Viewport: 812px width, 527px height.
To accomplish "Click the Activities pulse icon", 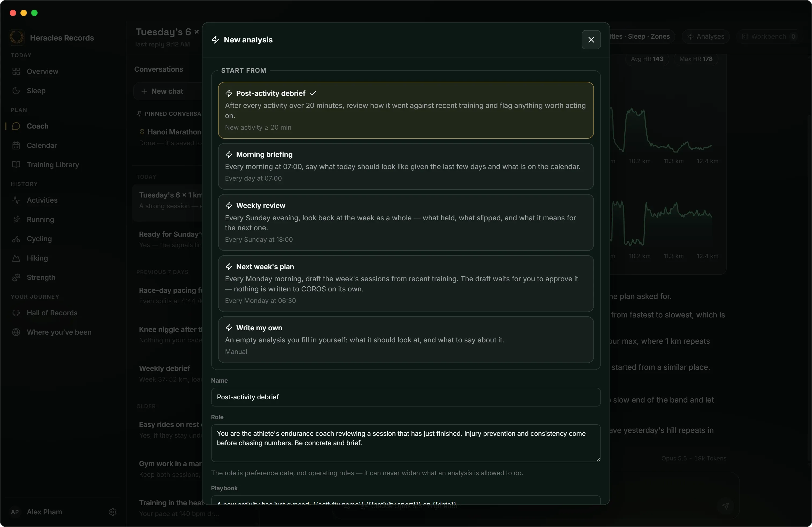I will point(16,200).
